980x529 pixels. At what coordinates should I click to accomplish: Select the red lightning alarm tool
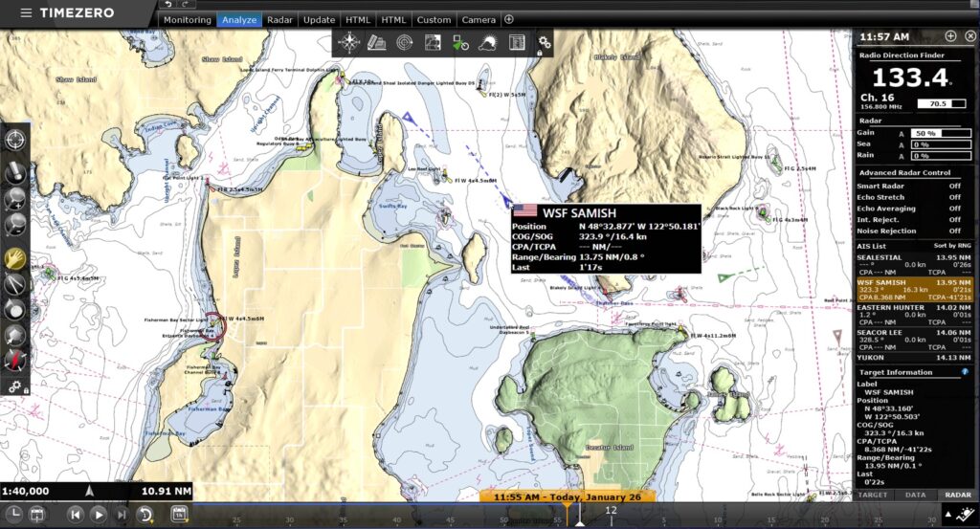pyautogui.click(x=15, y=361)
